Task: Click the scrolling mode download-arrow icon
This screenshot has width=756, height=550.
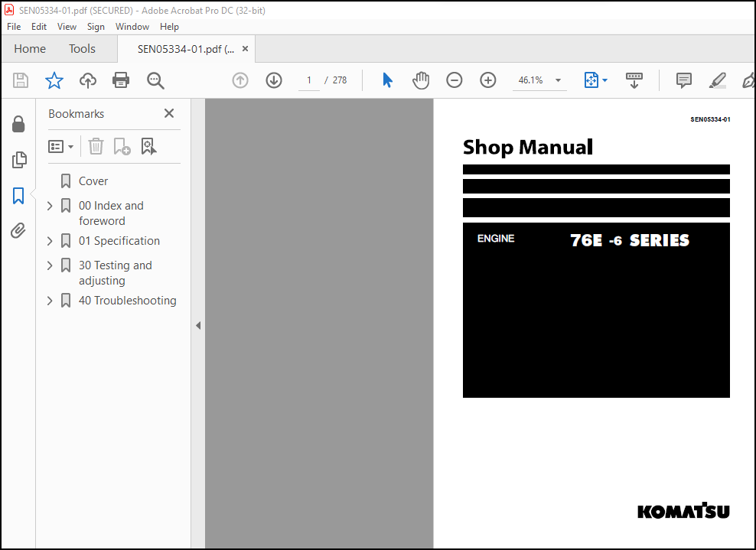Action: tap(634, 80)
